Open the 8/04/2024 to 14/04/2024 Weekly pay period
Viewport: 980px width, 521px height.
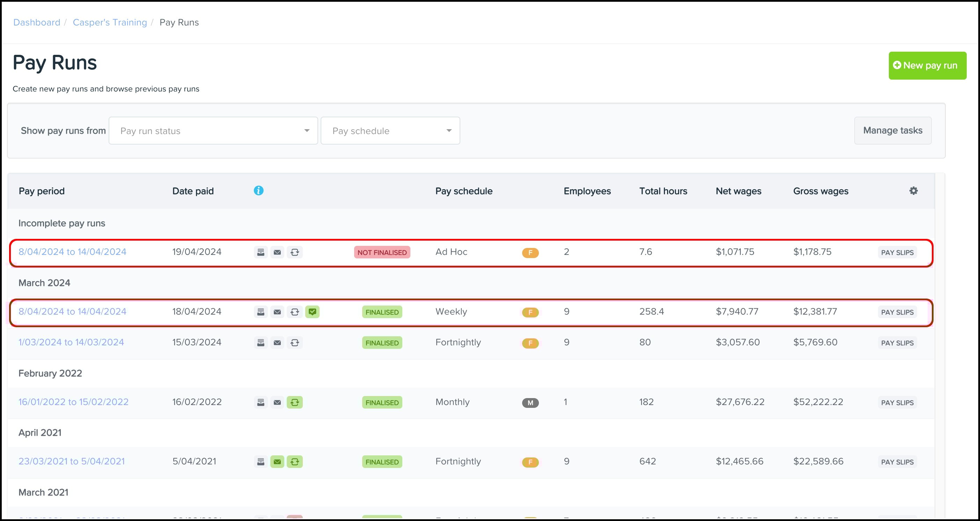click(72, 311)
